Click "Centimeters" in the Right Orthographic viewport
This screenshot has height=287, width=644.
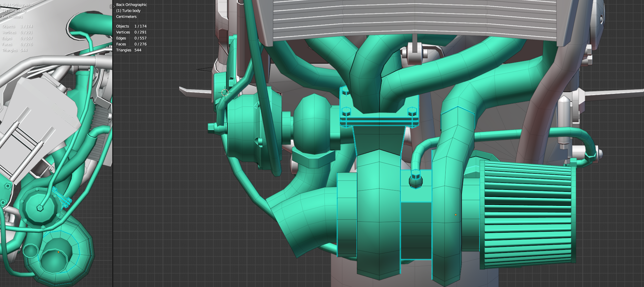[x=12, y=17]
